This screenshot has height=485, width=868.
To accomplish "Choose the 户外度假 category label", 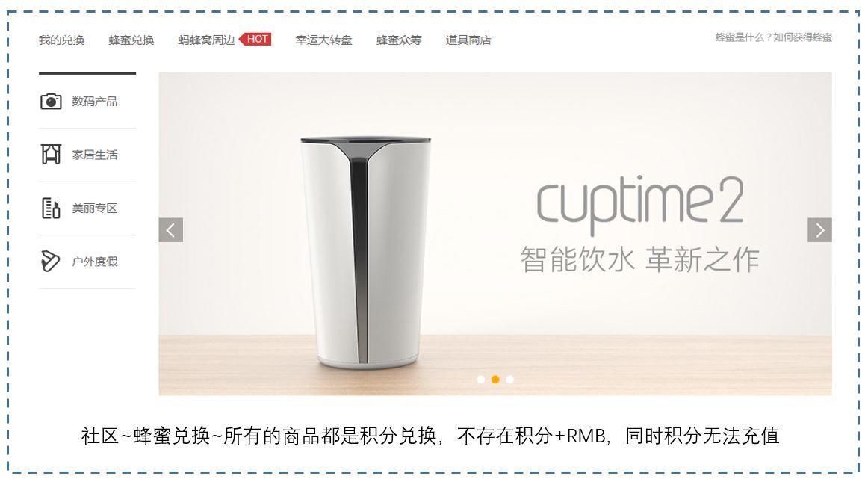I will click(95, 262).
